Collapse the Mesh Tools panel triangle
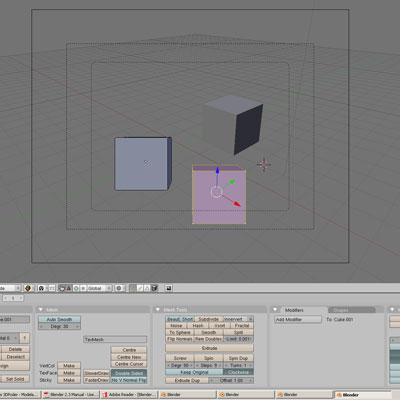 pyautogui.click(x=158, y=310)
